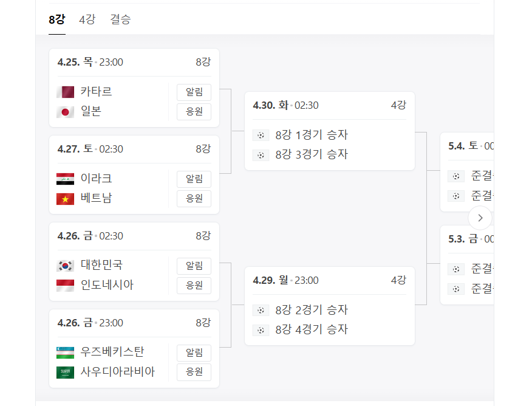
Task: Click the 4.30 화 4강 match card
Action: pyautogui.click(x=329, y=129)
